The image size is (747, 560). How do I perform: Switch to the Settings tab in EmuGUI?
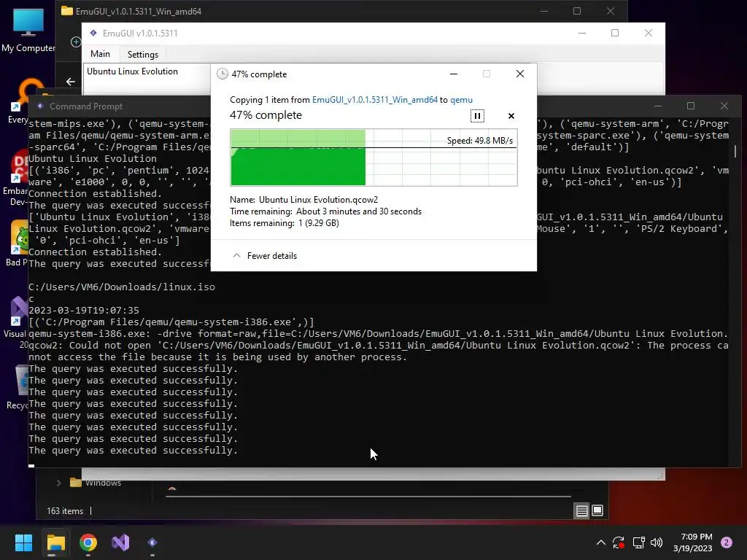143,54
